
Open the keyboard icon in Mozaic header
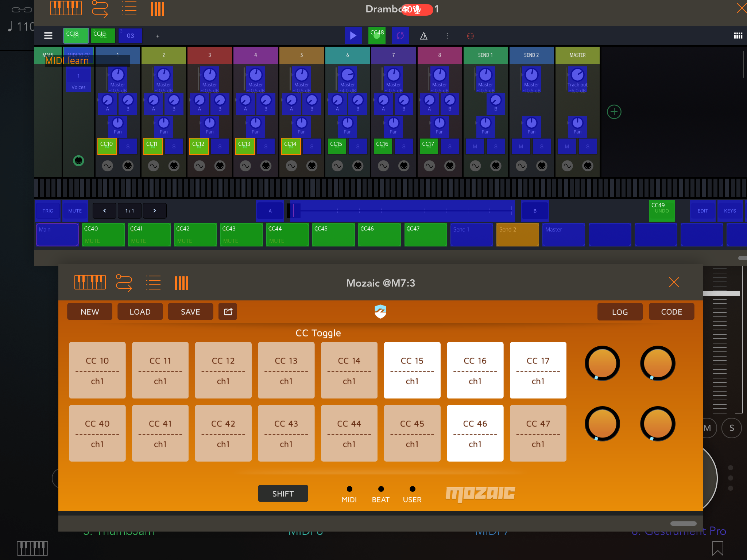[90, 283]
